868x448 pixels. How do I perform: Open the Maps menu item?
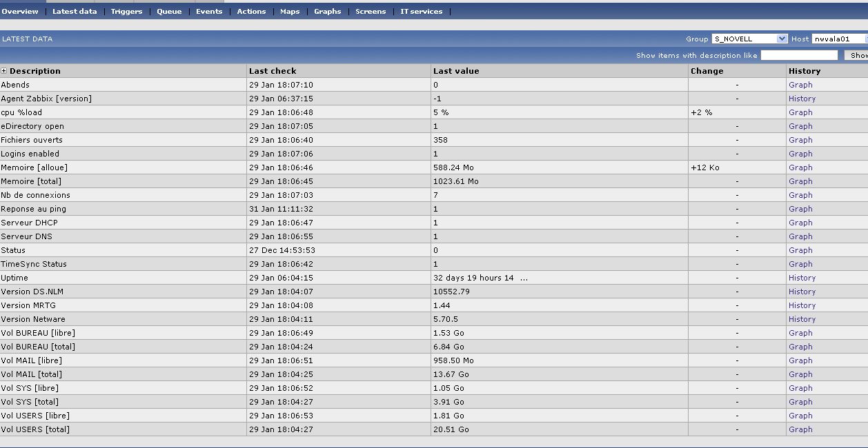(290, 11)
